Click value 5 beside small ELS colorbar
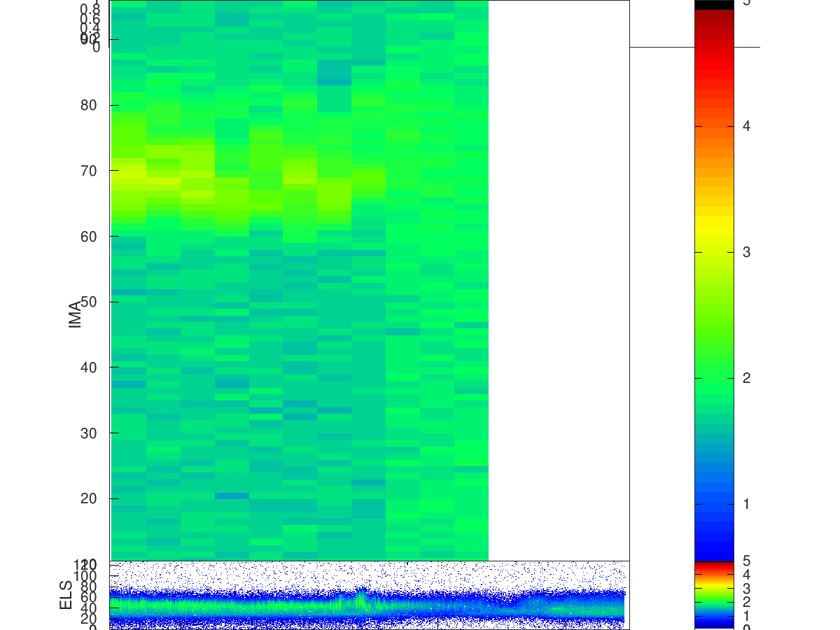This screenshot has width=840, height=630. pyautogui.click(x=747, y=561)
